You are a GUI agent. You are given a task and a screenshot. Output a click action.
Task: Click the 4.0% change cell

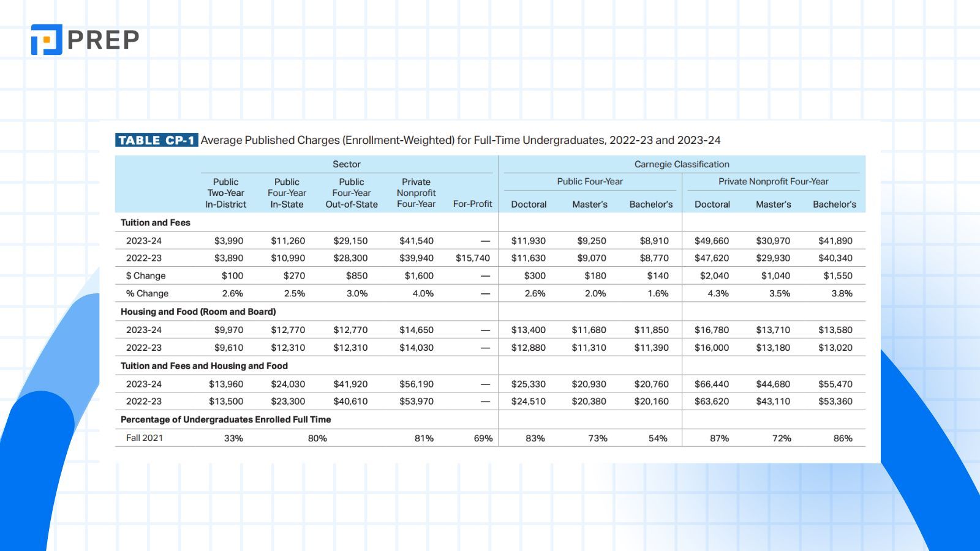coord(423,293)
